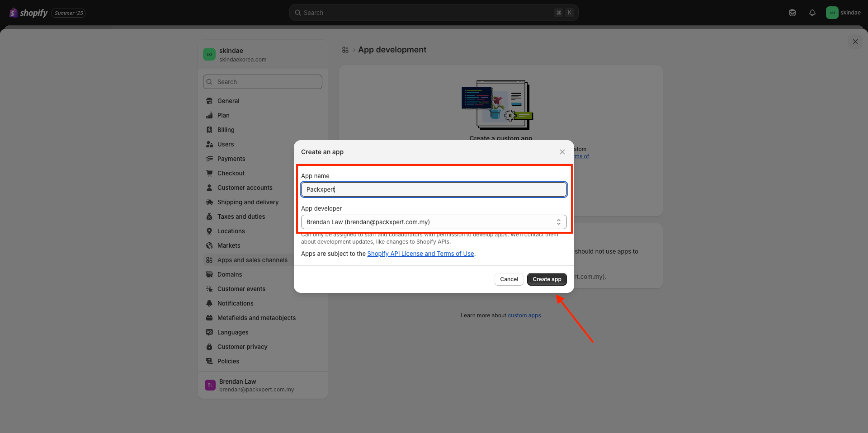Click the Create app button
The image size is (868, 433).
tap(547, 279)
